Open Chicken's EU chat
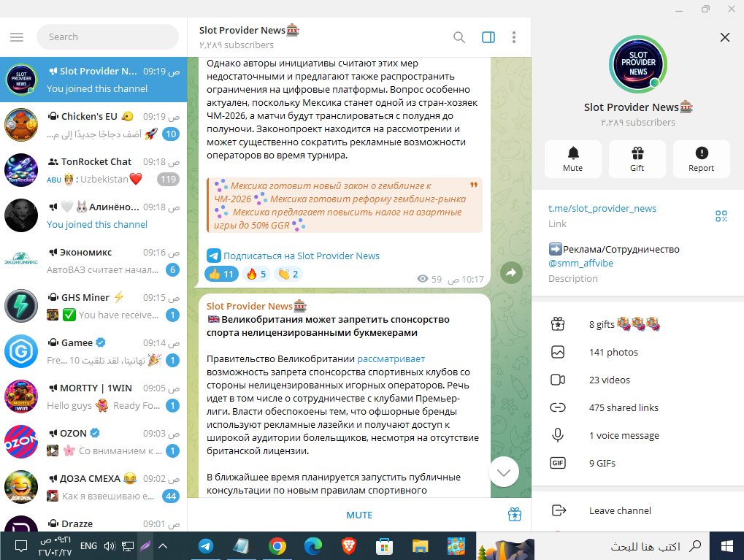Image resolution: width=744 pixels, height=560 pixels. pyautogui.click(x=93, y=125)
